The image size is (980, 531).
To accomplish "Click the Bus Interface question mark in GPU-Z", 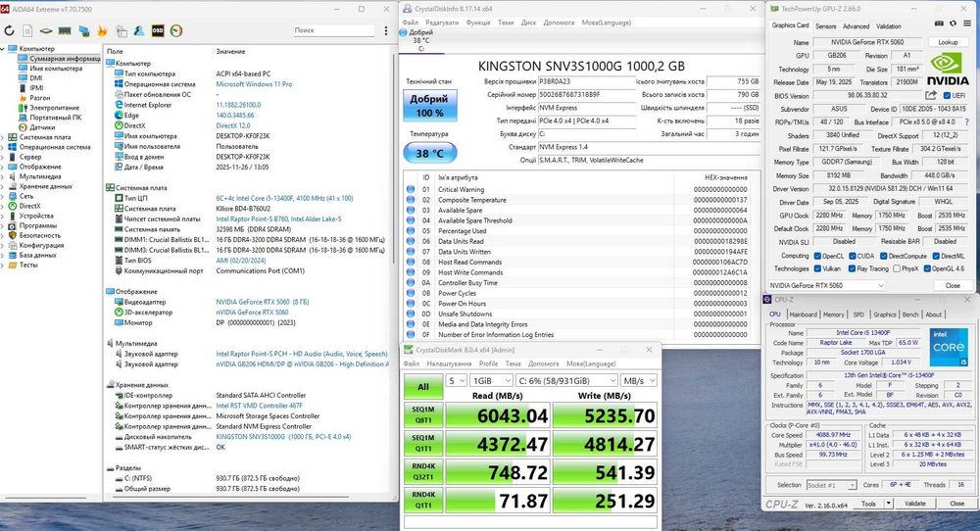I will (x=967, y=121).
